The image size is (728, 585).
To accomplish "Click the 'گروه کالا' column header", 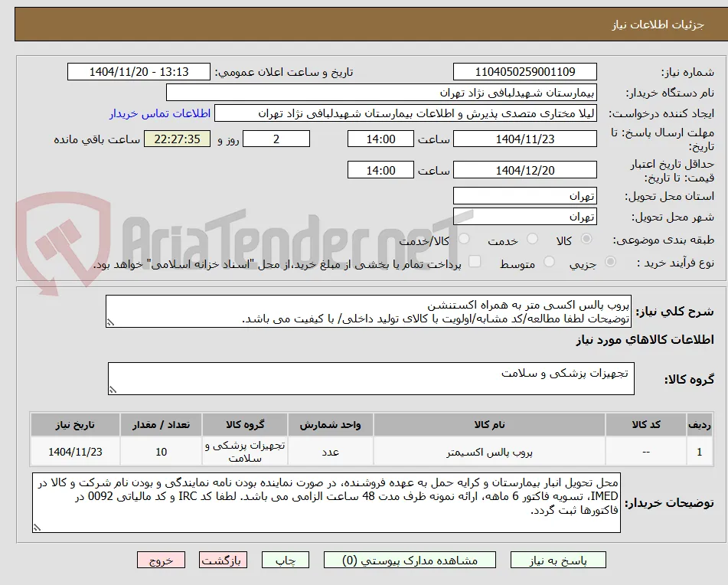I will 245,425.
